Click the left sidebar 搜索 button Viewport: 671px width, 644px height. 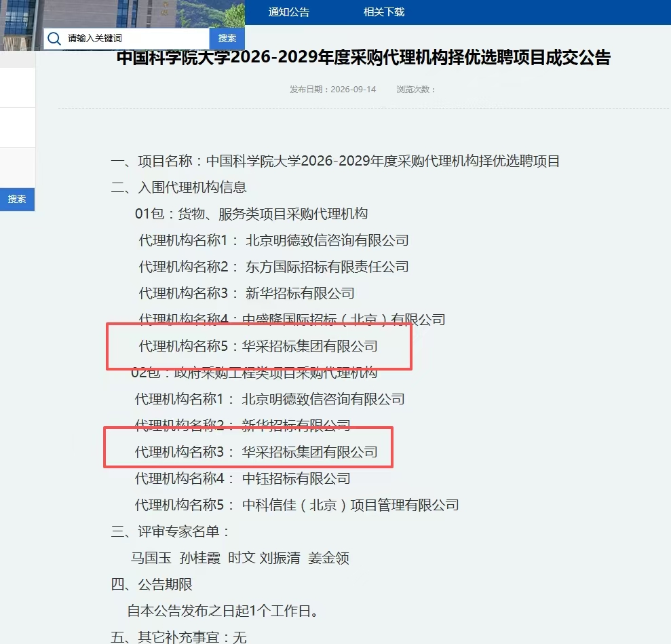coord(17,199)
